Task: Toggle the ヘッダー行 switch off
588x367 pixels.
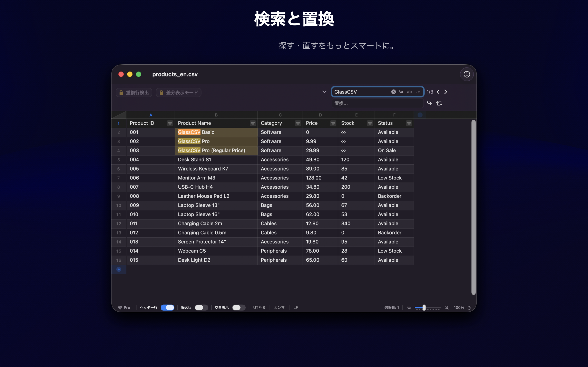Action: (167, 307)
